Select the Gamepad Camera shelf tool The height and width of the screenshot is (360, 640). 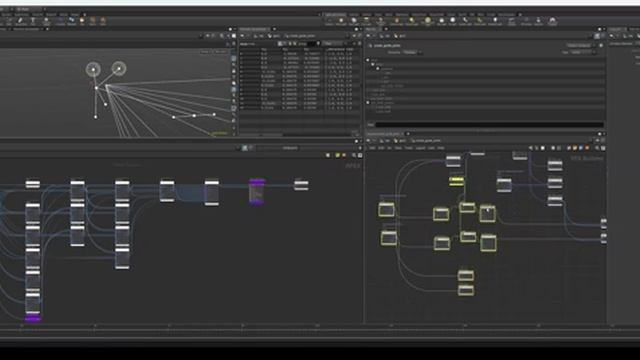click(552, 21)
